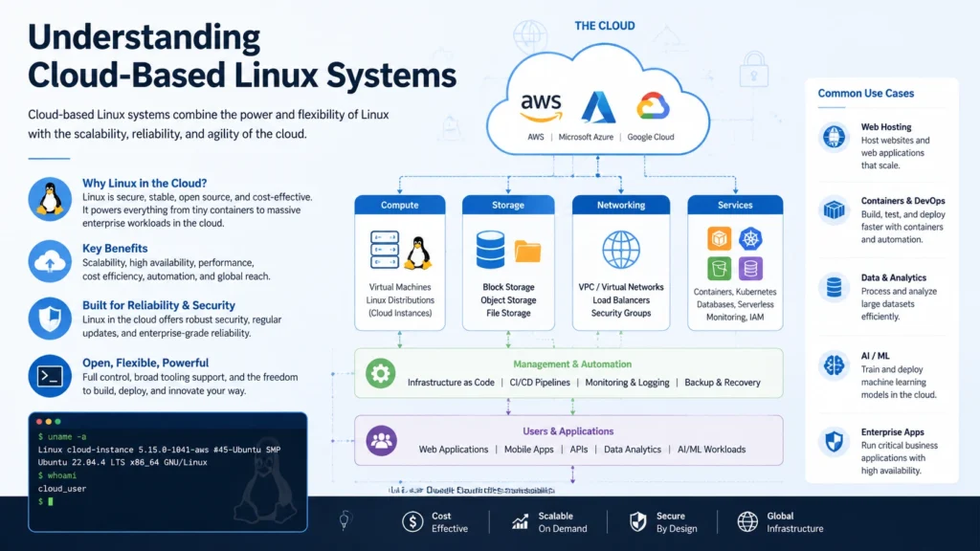Click the dollar Cost Effective icon

point(412,521)
